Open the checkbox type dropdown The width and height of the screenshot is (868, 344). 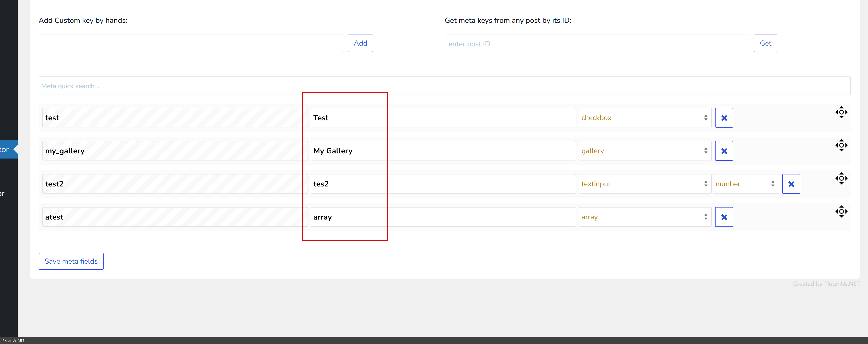(644, 118)
